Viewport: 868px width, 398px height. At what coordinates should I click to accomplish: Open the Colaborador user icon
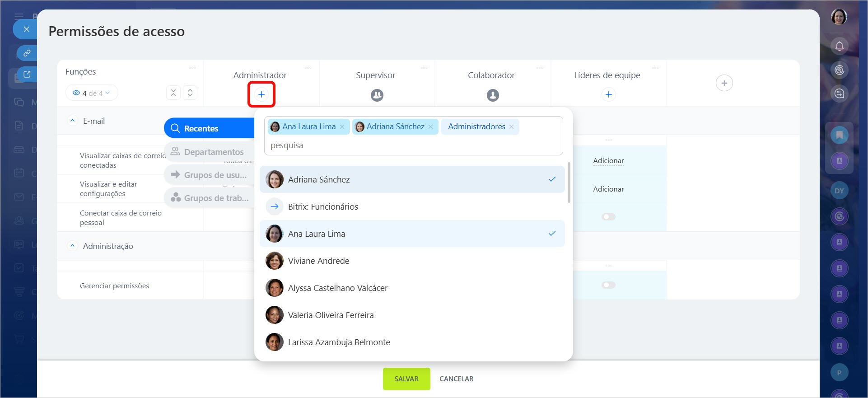493,95
